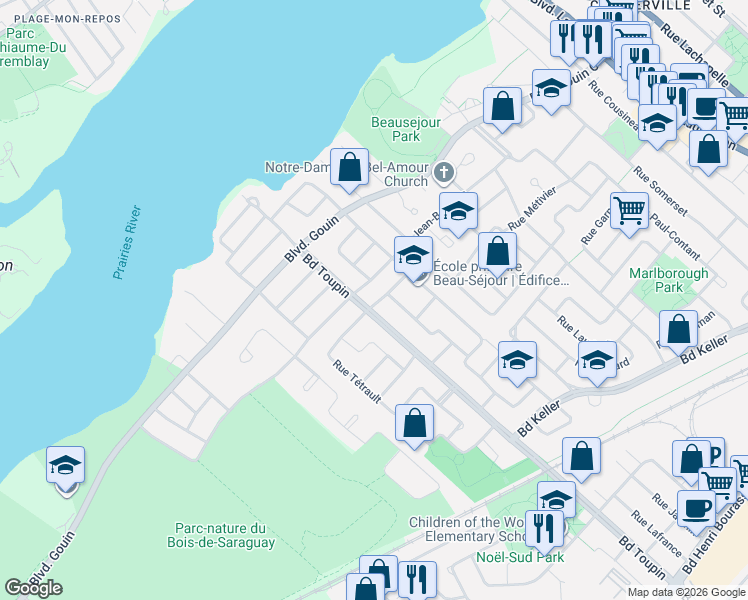748x600 pixels.
Task: Click the school marker near Rue Cousineau
Action: tap(657, 124)
